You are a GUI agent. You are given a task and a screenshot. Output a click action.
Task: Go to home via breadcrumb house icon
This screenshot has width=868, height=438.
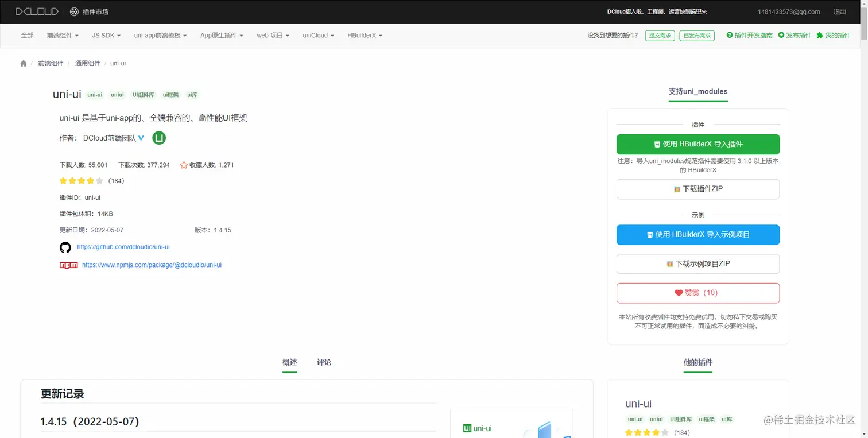coord(24,64)
